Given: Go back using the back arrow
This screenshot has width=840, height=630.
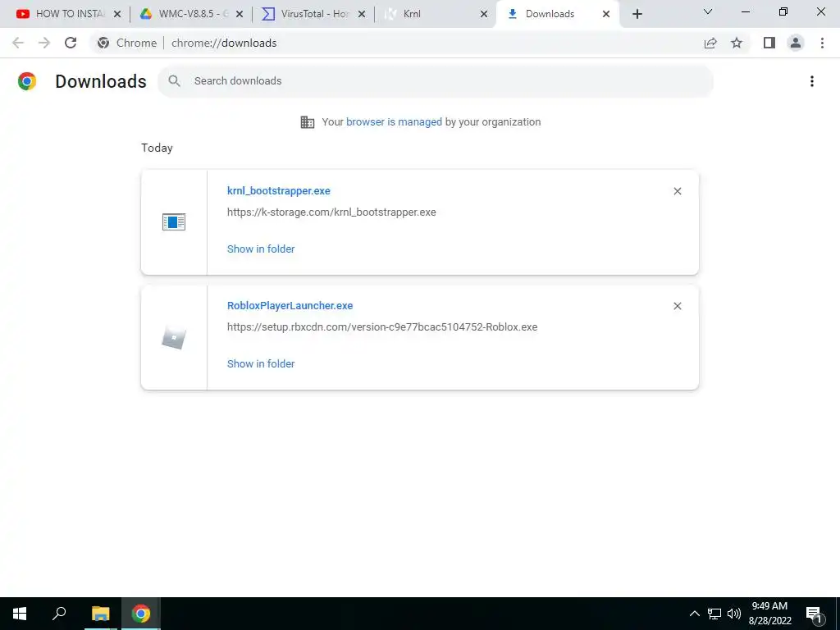Looking at the screenshot, I should click(18, 43).
